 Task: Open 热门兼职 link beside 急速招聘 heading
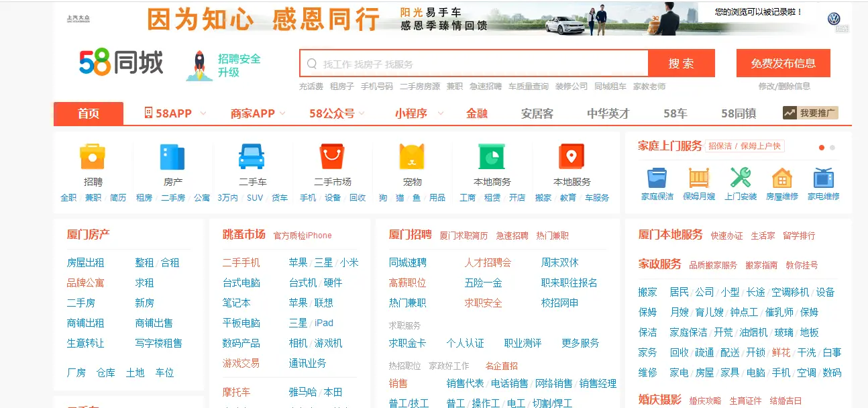coord(552,236)
